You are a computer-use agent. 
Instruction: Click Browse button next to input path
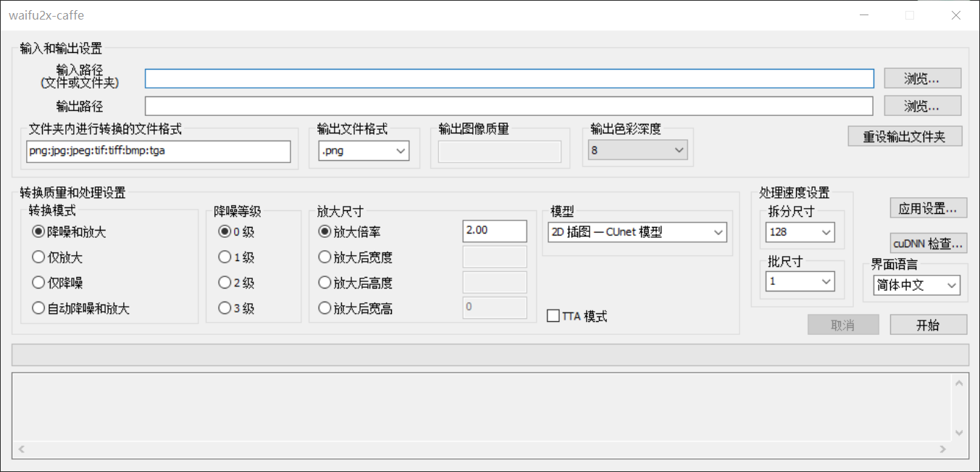tap(922, 78)
